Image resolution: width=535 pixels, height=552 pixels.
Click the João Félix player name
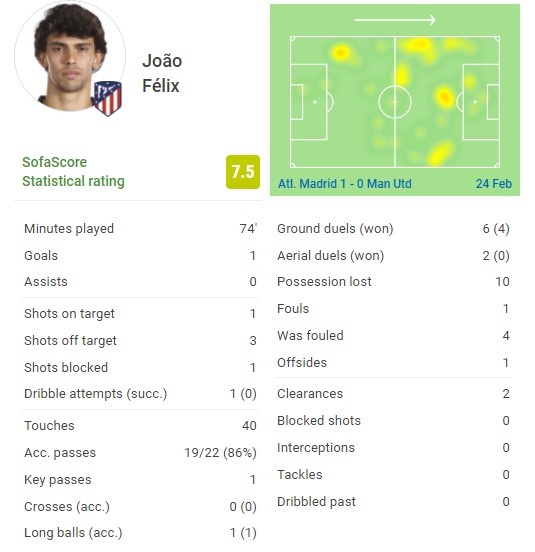(162, 73)
